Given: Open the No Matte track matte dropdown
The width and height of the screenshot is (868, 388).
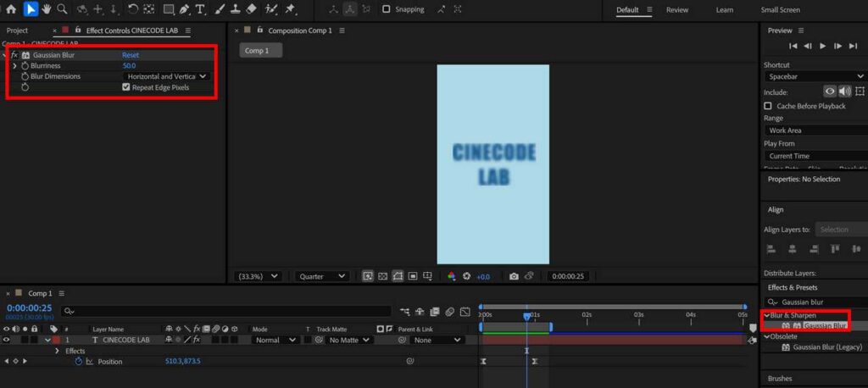Looking at the screenshot, I should point(348,340).
